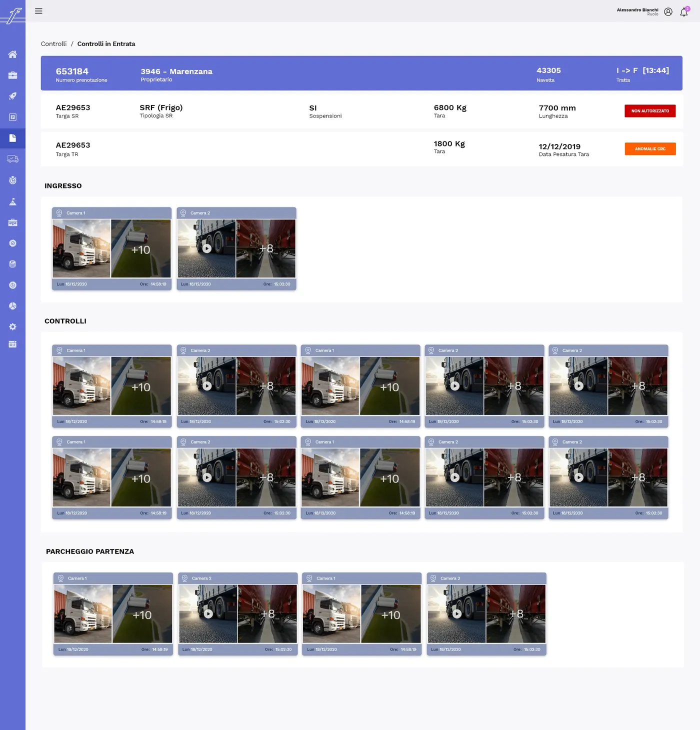
Task: Open the badge check icon in the sidebar
Action: 12,243
